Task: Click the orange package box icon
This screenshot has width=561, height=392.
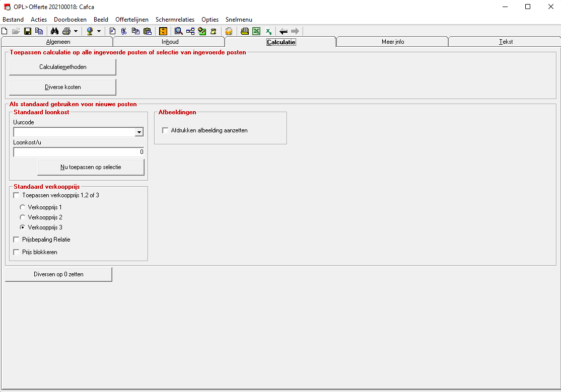Action: [x=229, y=31]
